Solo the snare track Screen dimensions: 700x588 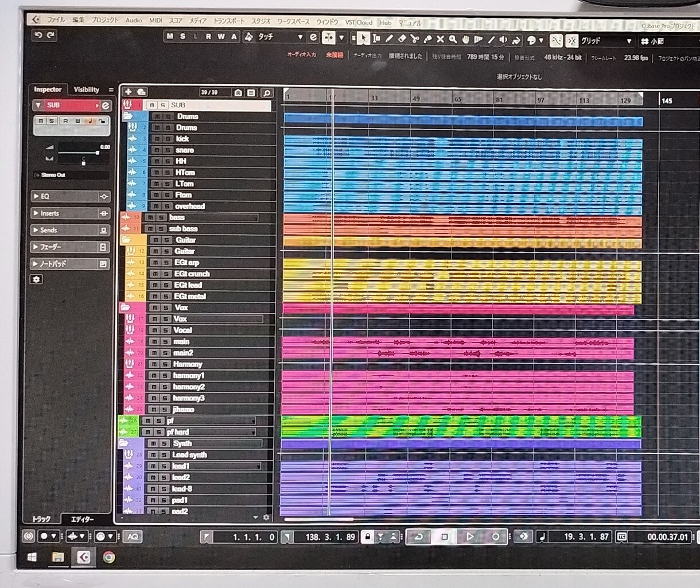[x=167, y=150]
